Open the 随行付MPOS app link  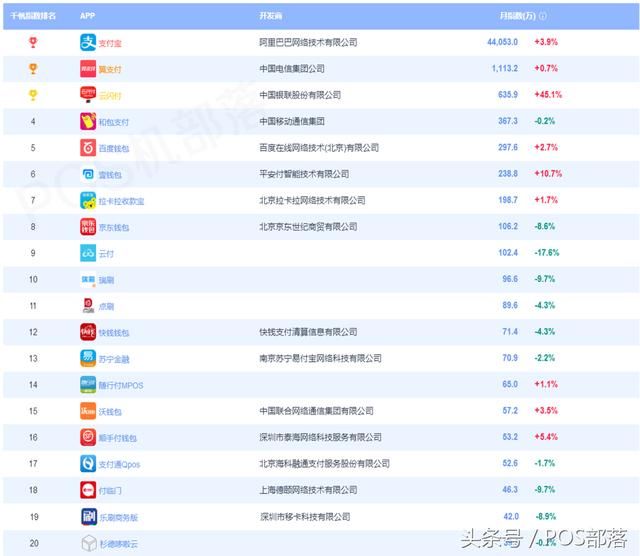[x=121, y=386]
